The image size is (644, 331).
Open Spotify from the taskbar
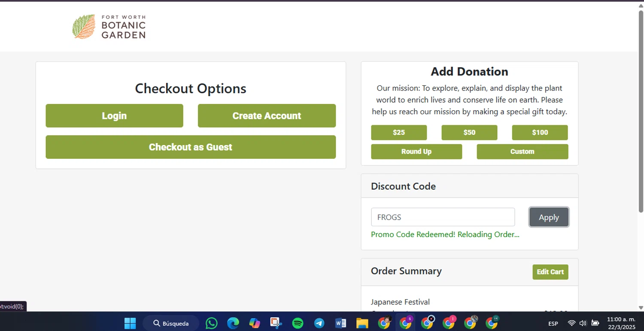[298, 323]
